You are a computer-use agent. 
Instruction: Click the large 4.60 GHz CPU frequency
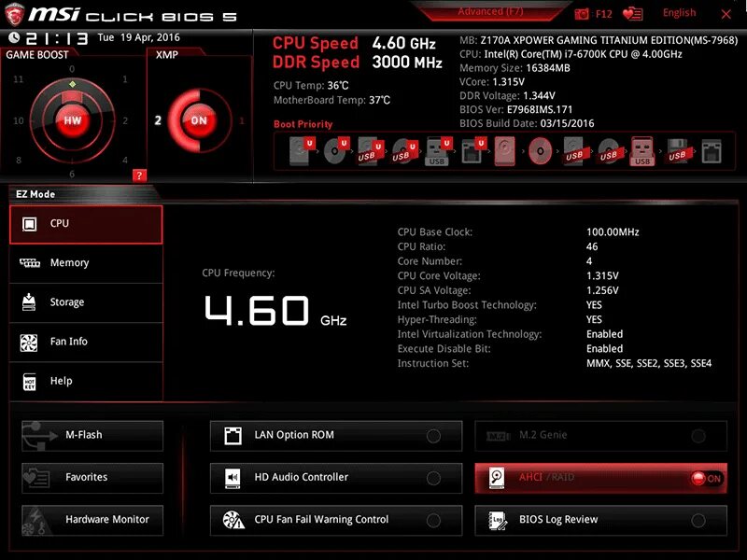tap(275, 311)
